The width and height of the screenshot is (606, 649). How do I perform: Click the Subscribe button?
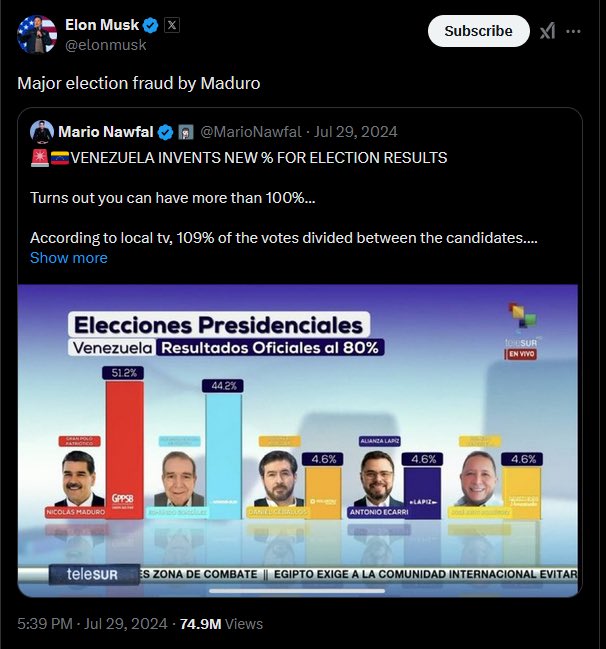[x=479, y=31]
